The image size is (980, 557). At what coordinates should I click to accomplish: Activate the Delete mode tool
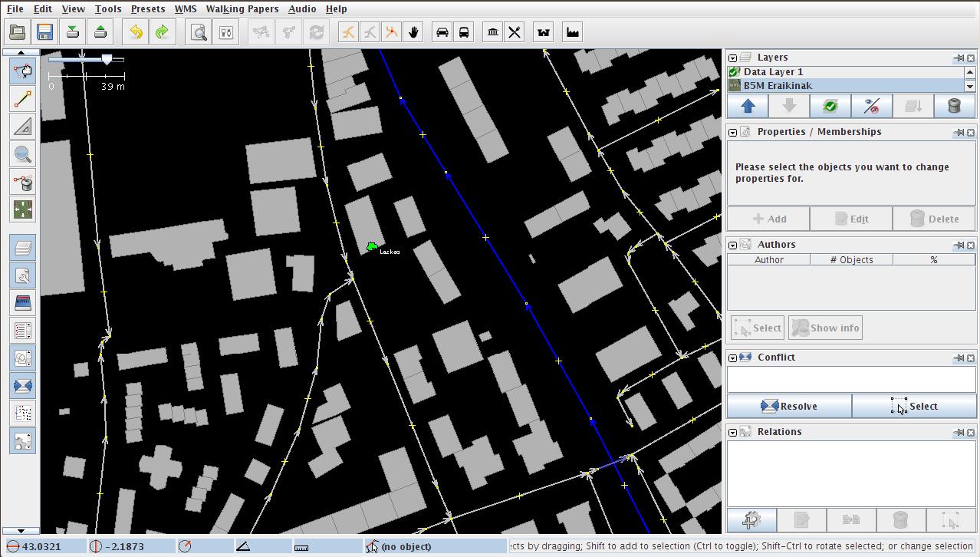click(x=23, y=182)
